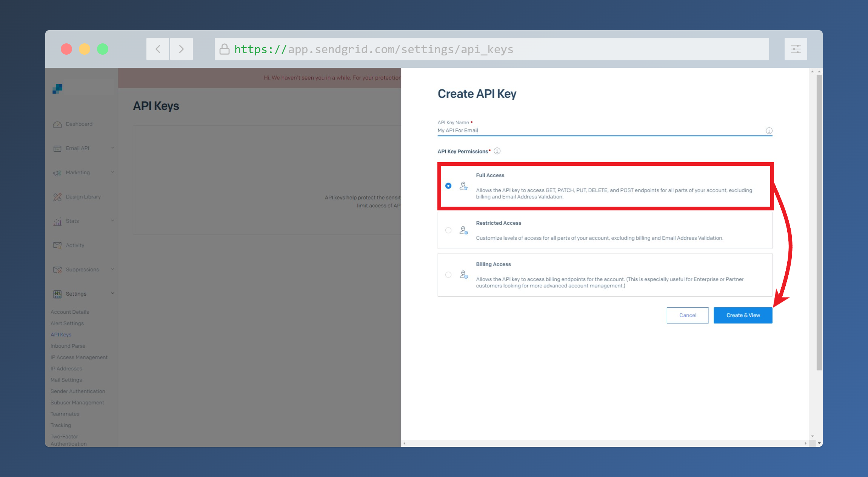Click the Stats chart icon
This screenshot has height=477, width=868.
57,221
